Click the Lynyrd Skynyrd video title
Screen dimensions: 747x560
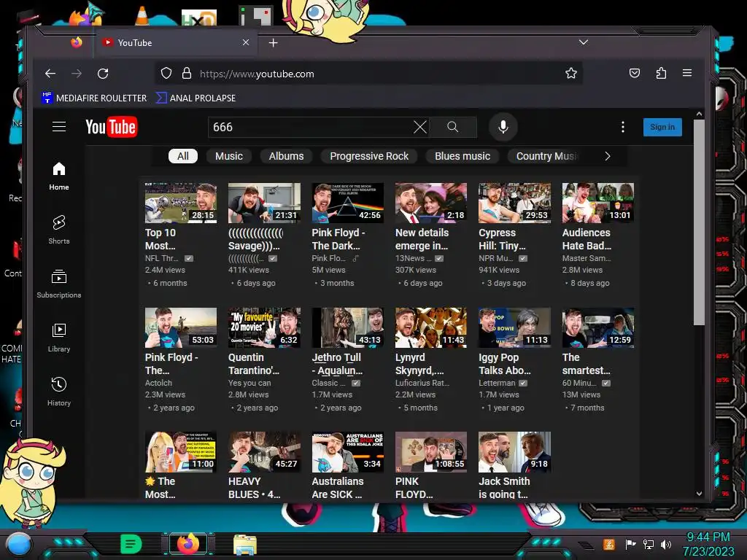click(419, 364)
